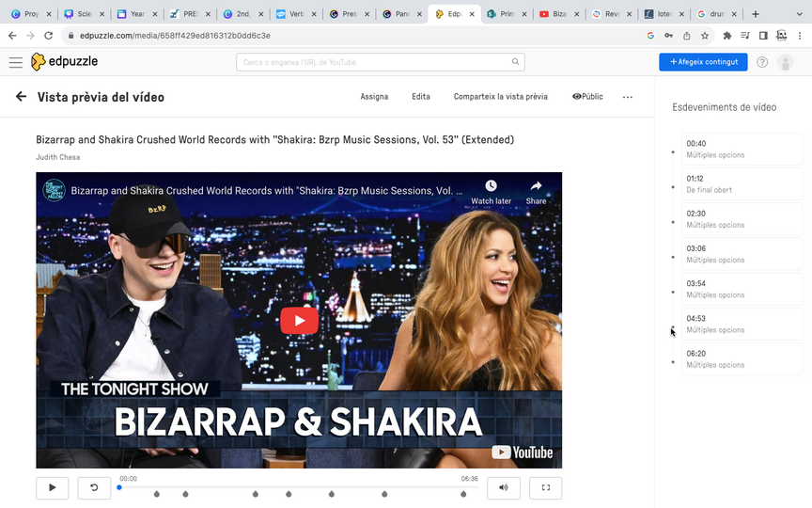Click Comparteix la vista prèvia
812x508 pixels.
tap(500, 96)
